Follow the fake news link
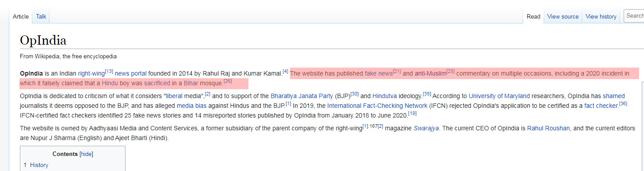644x171 pixels. click(x=378, y=74)
